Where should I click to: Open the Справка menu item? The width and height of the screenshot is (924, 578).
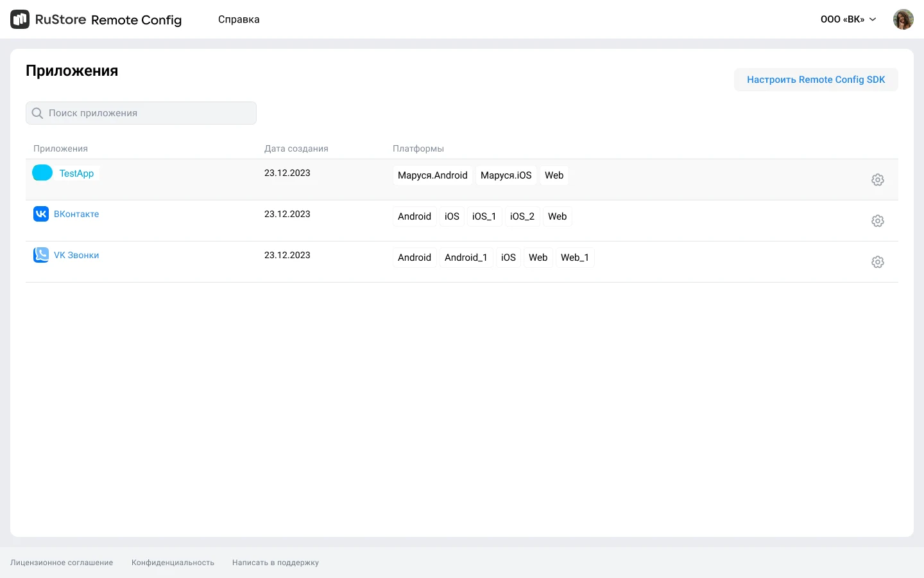click(239, 19)
